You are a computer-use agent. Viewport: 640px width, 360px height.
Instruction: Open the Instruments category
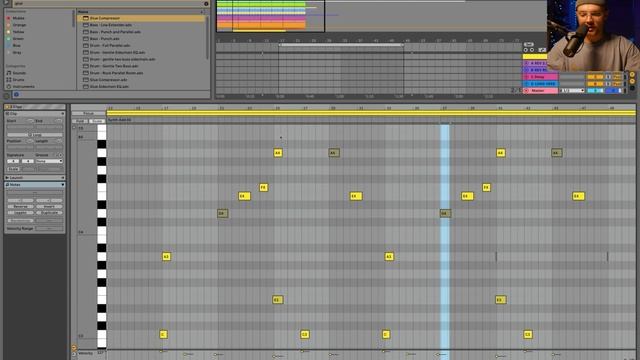click(x=20, y=87)
